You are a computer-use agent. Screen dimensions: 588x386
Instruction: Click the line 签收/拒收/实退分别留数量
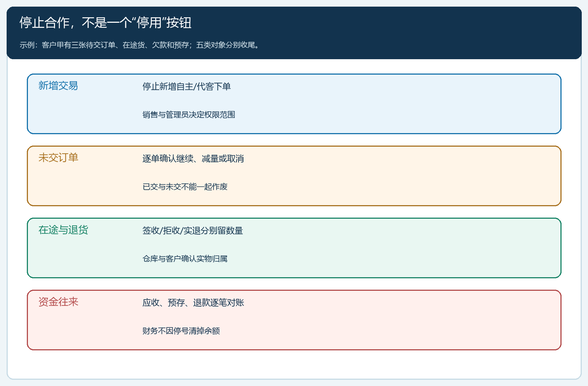point(193,230)
